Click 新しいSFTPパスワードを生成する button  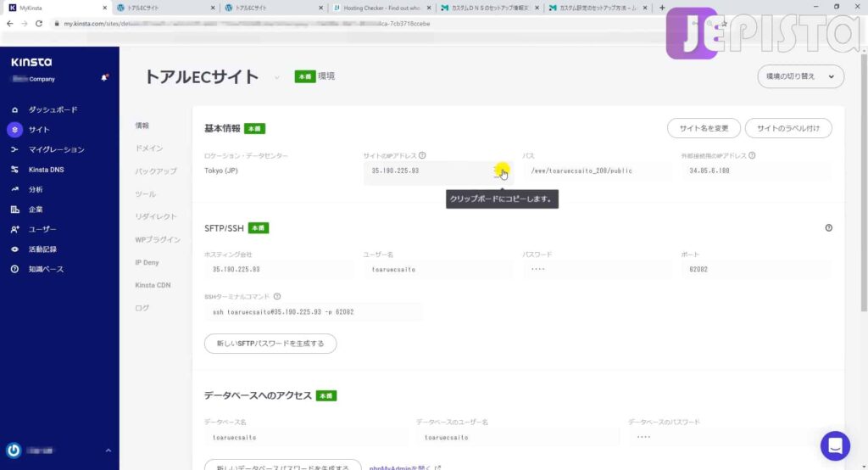270,344
